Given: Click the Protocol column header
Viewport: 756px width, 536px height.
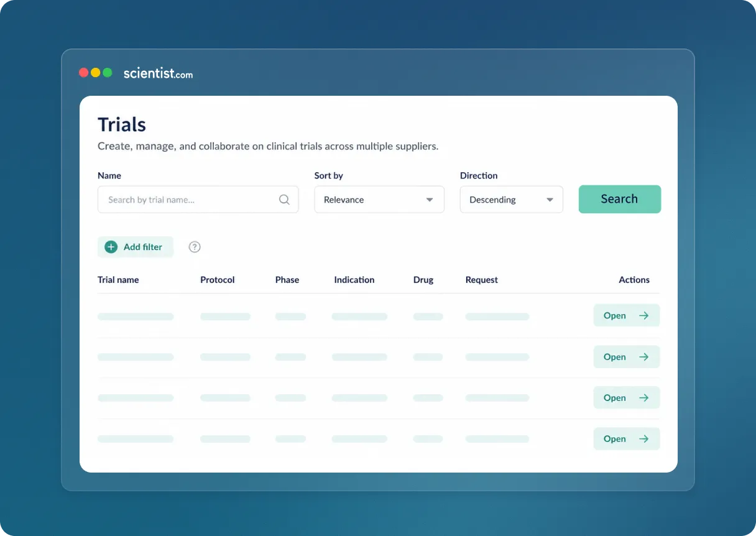Looking at the screenshot, I should (x=218, y=280).
